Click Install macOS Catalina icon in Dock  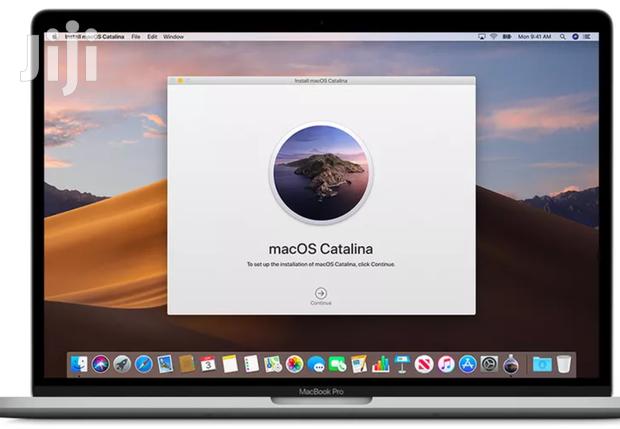pyautogui.click(x=511, y=364)
